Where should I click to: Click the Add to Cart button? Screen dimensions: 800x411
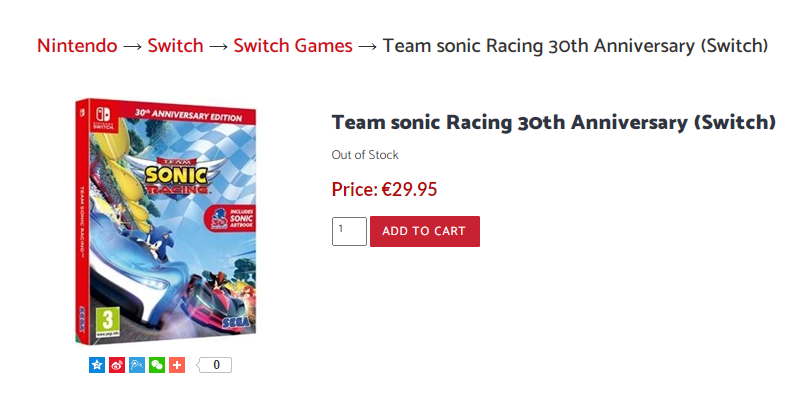pyautogui.click(x=424, y=231)
